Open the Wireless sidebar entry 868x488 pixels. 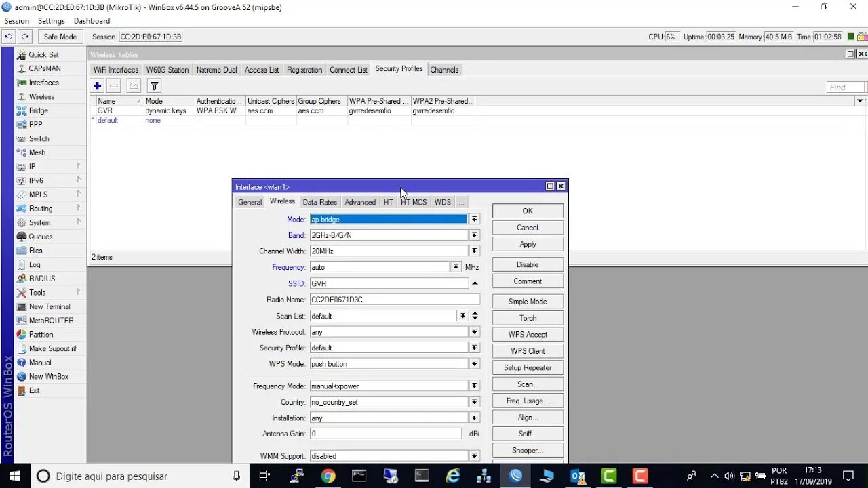pyautogui.click(x=41, y=97)
